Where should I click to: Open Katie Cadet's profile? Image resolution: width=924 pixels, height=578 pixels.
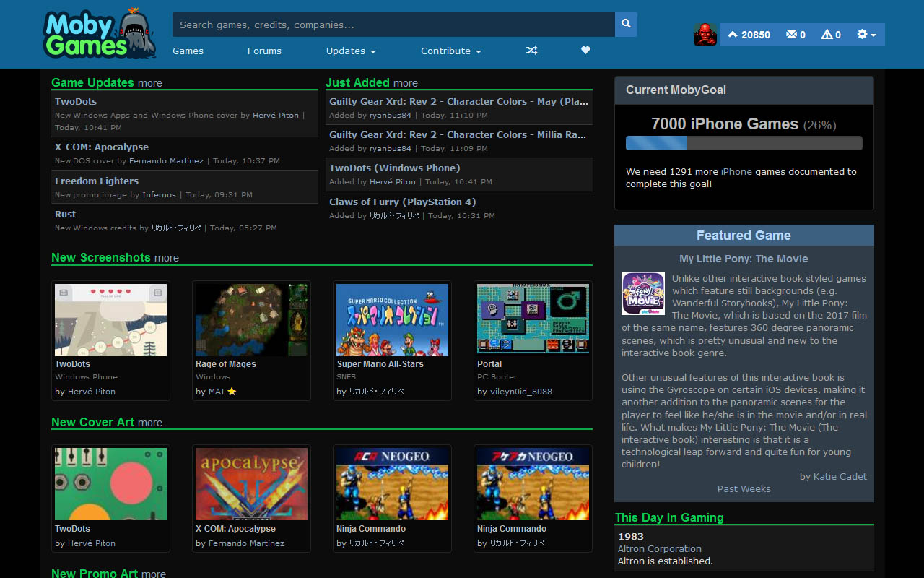[840, 476]
